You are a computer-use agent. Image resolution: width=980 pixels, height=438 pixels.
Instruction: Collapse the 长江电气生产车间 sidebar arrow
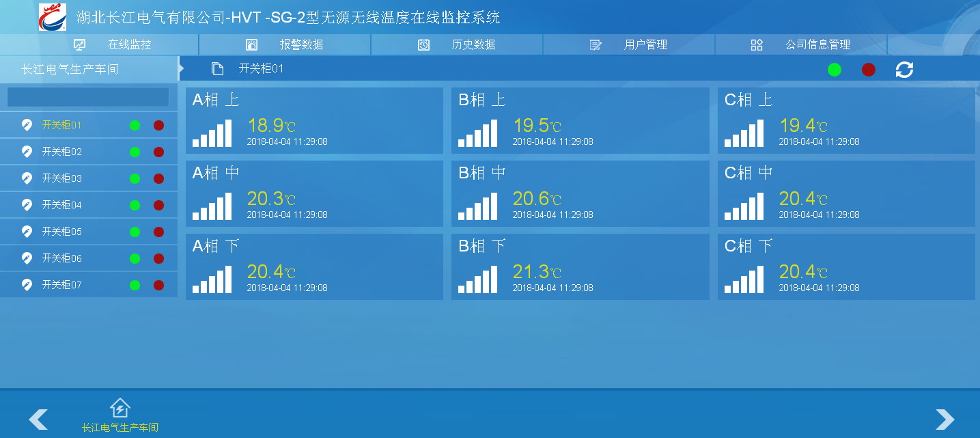(181, 68)
